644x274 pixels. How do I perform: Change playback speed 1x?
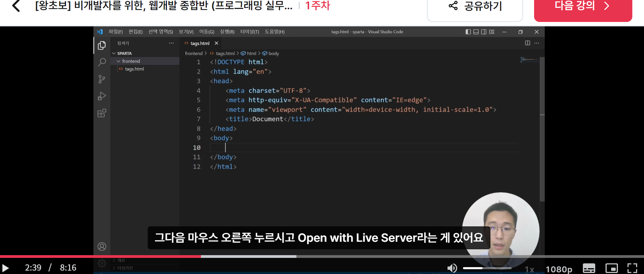[529, 270]
